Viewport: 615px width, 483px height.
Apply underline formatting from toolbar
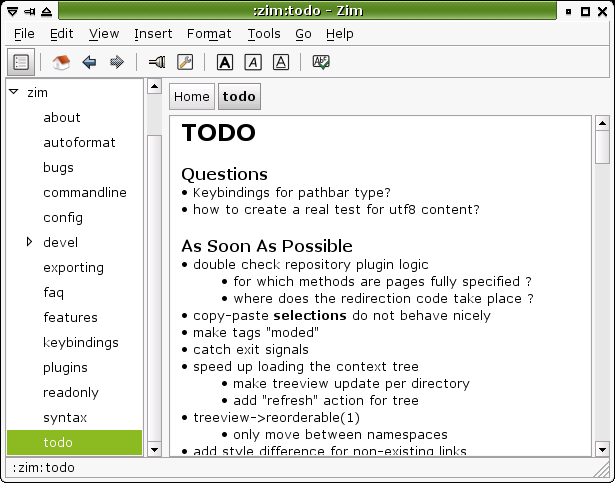[x=281, y=62]
